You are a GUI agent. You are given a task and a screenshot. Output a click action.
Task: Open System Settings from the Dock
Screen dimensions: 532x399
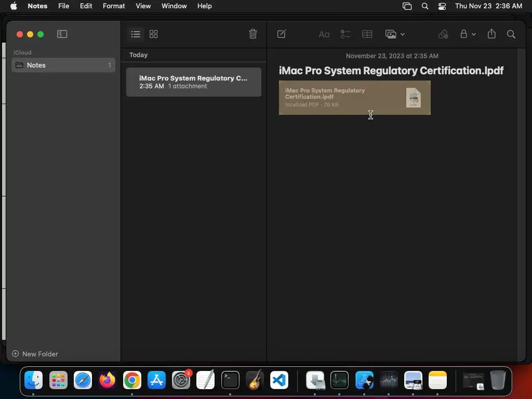[181, 380]
